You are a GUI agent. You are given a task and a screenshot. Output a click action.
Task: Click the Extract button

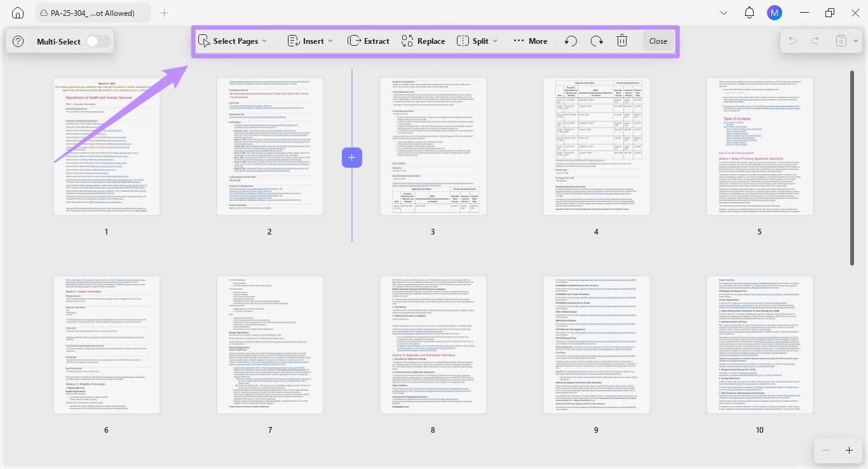[x=369, y=41]
